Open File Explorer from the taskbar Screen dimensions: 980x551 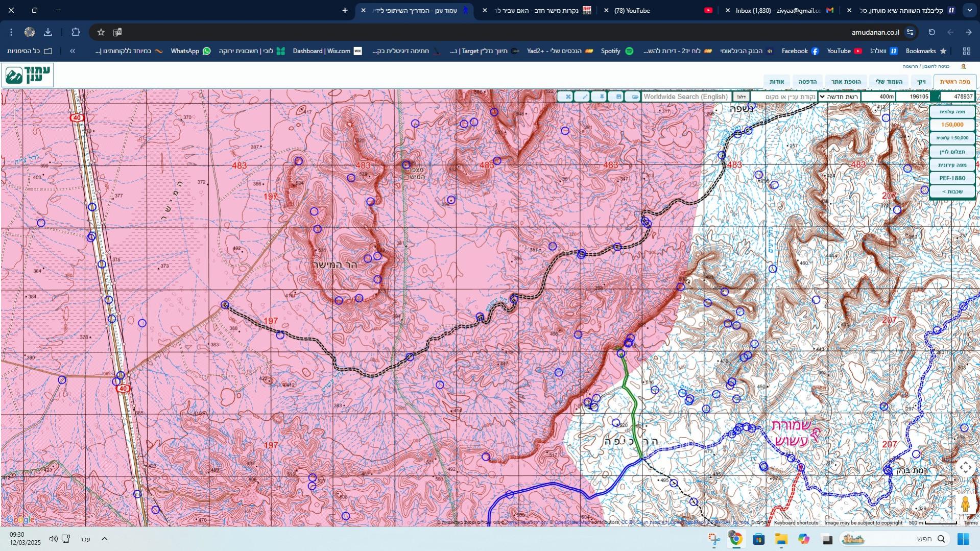pos(781,539)
